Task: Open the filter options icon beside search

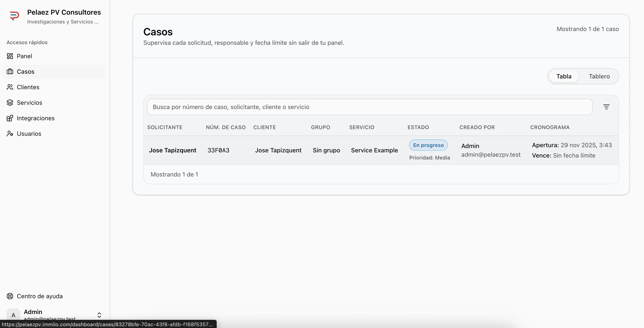Action: (606, 107)
